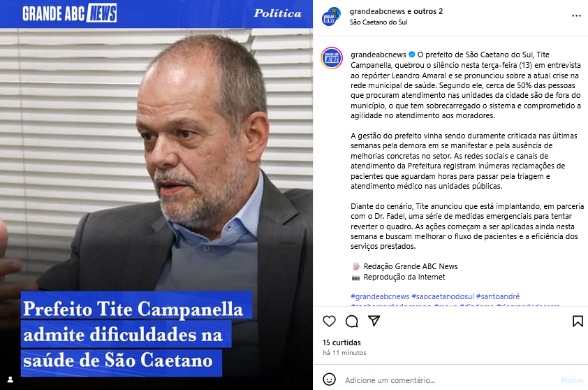Like the post with the heart icon
Image resolution: width=588 pixels, height=390 pixels.
[329, 322]
